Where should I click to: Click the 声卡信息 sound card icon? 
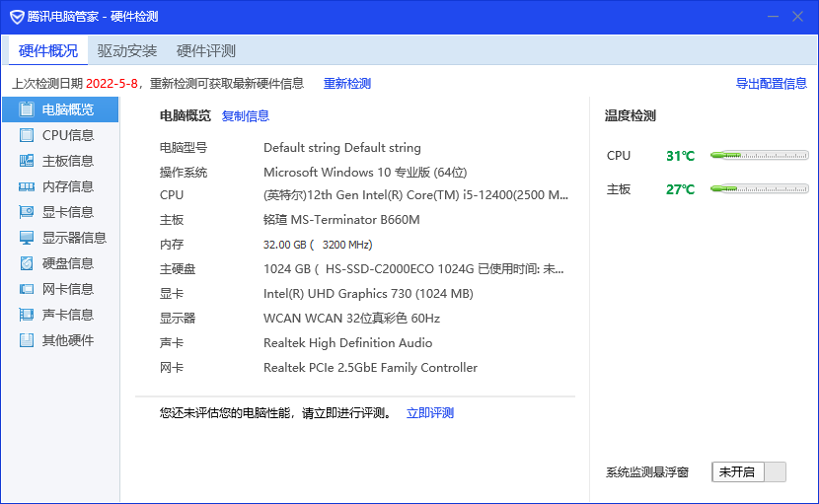(26, 315)
